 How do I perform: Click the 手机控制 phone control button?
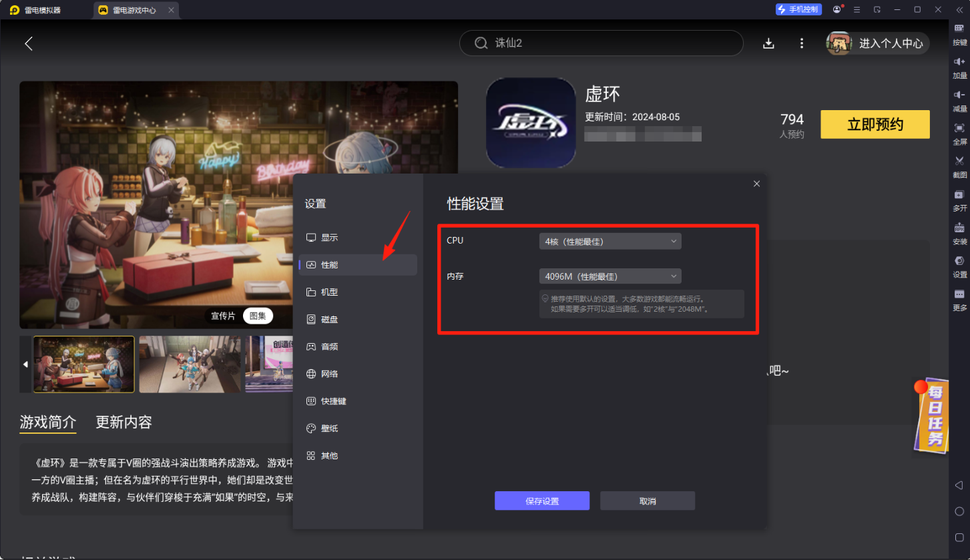(798, 9)
